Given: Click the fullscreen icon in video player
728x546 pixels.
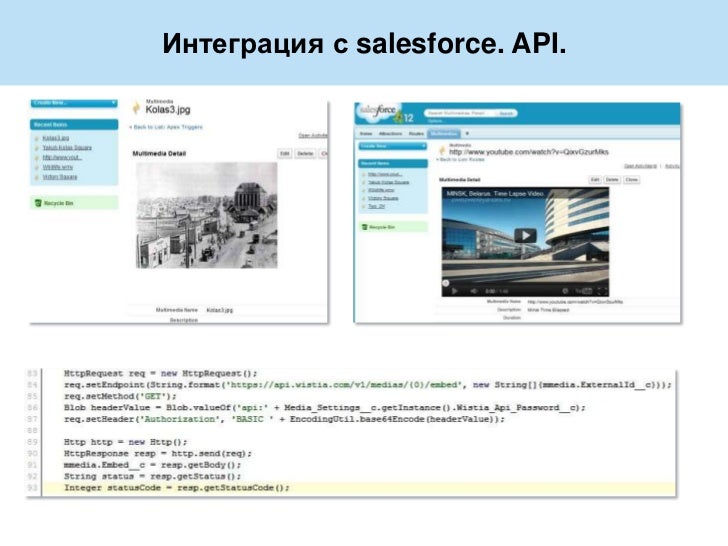Looking at the screenshot, I should tap(602, 291).
